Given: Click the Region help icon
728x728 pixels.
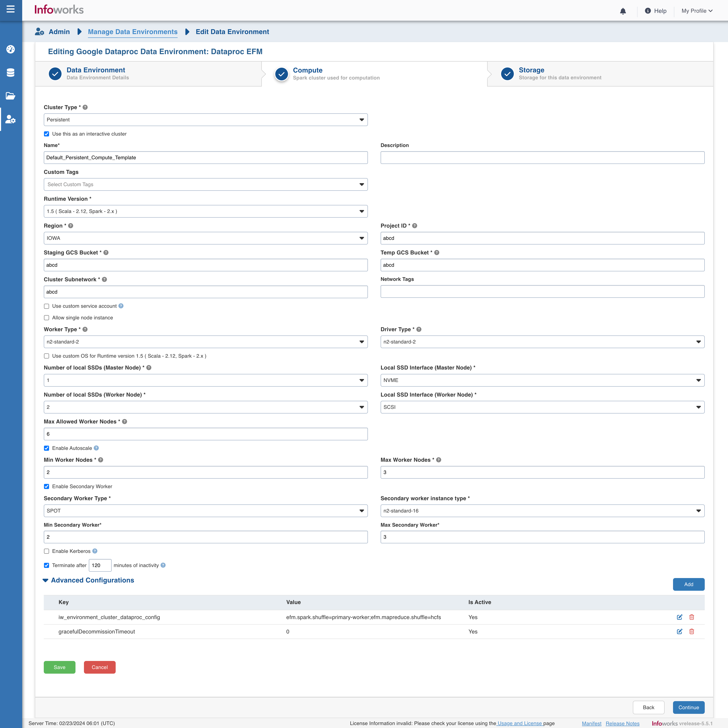Looking at the screenshot, I should point(70,226).
